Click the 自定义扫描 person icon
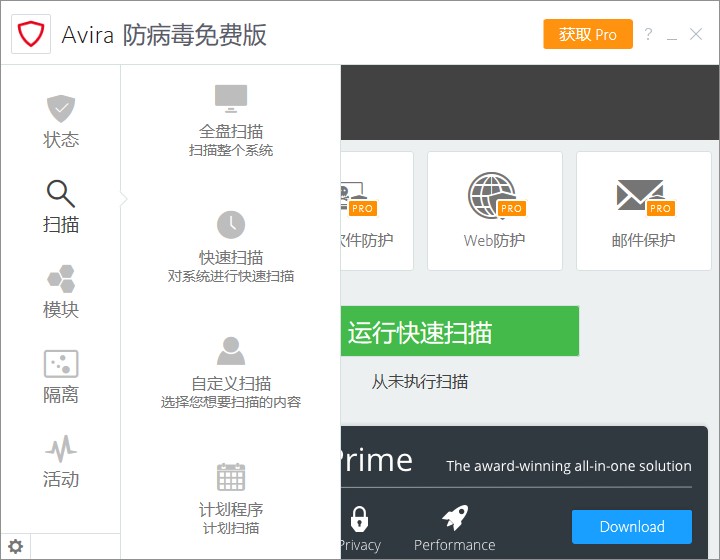This screenshot has width=720, height=560. pos(231,351)
